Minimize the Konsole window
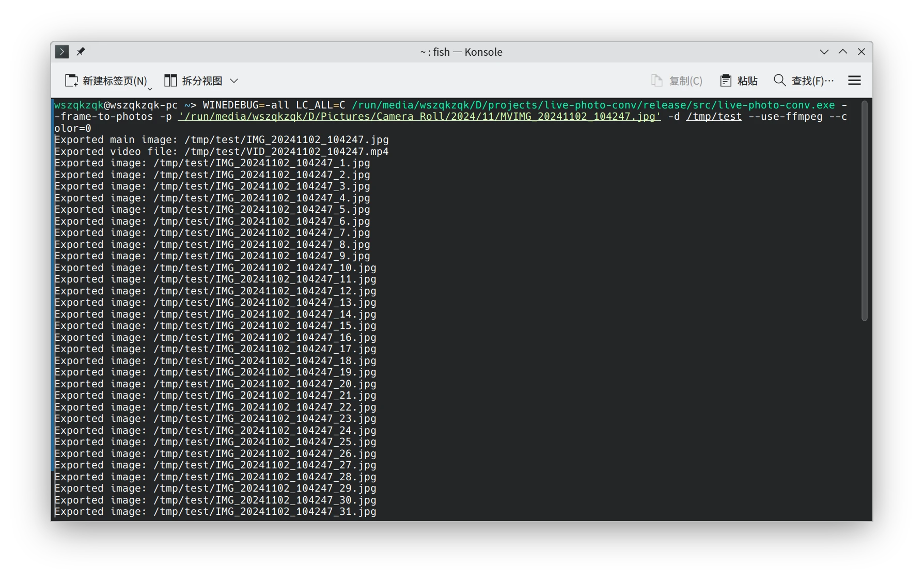924x582 pixels. [x=824, y=52]
